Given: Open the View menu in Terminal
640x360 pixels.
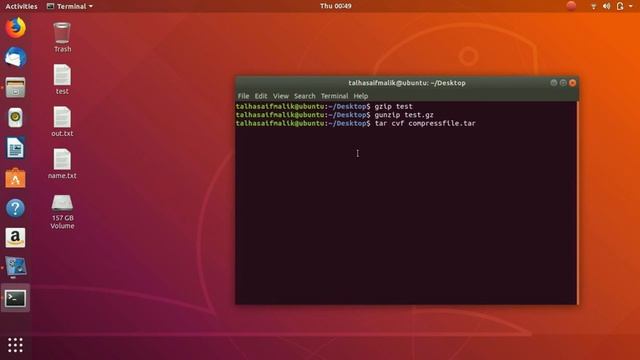Looking at the screenshot, I should (x=281, y=96).
